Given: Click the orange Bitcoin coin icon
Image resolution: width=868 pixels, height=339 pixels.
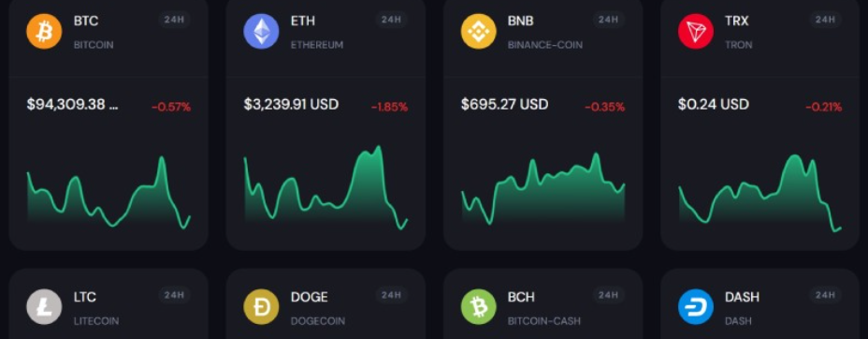Looking at the screenshot, I should pyautogui.click(x=44, y=31).
